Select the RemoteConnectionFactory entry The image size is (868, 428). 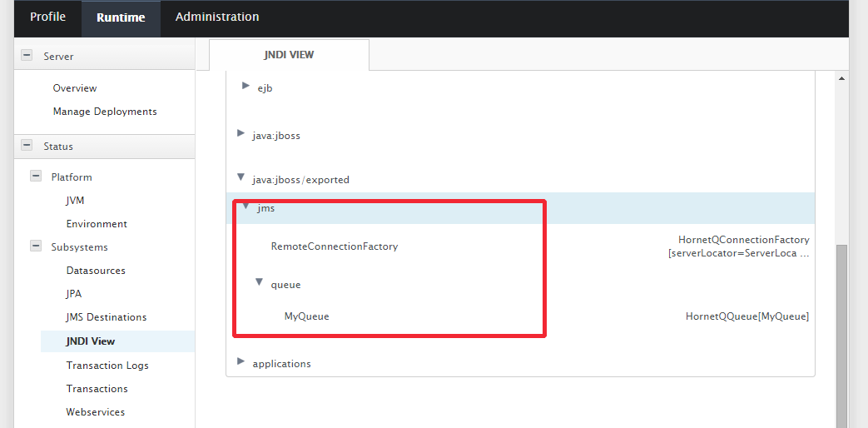point(335,246)
